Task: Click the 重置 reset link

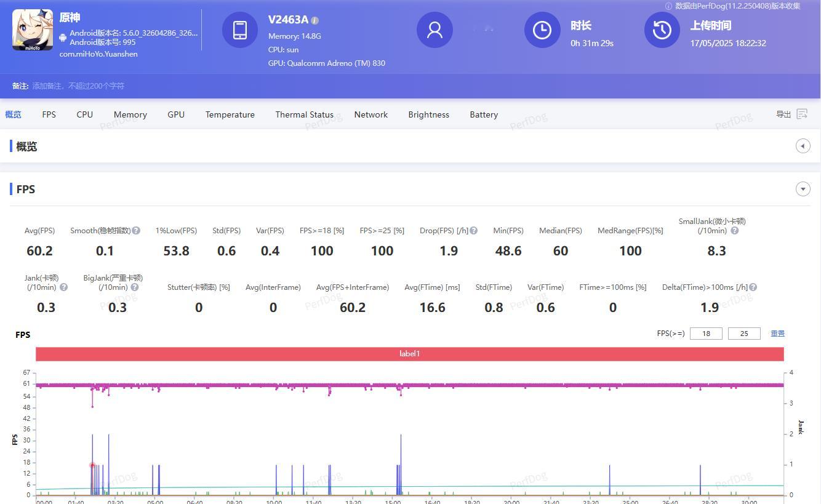Action: (x=778, y=334)
